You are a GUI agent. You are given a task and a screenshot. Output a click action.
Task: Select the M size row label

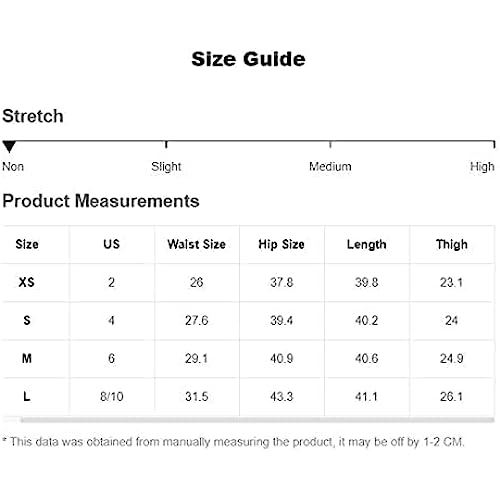click(27, 358)
